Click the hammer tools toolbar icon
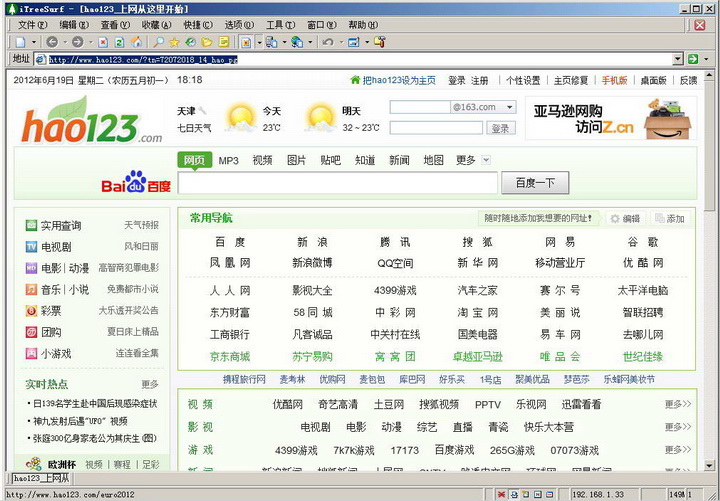The width and height of the screenshot is (720, 501). [x=379, y=42]
